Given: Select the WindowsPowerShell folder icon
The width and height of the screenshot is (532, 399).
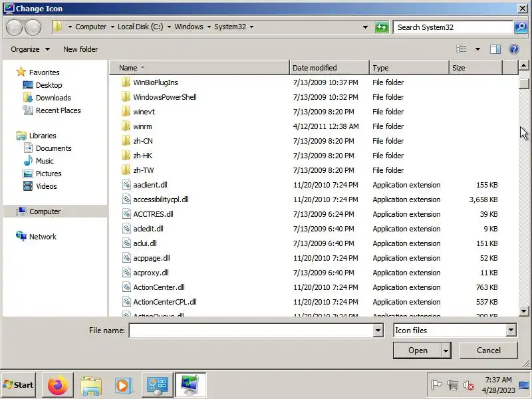Looking at the screenshot, I should tap(126, 96).
